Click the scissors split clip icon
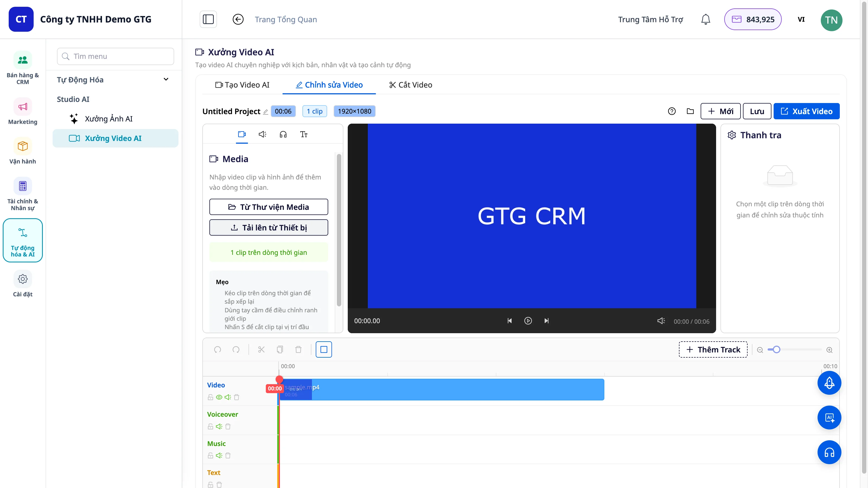The height and width of the screenshot is (488, 868). click(261, 349)
